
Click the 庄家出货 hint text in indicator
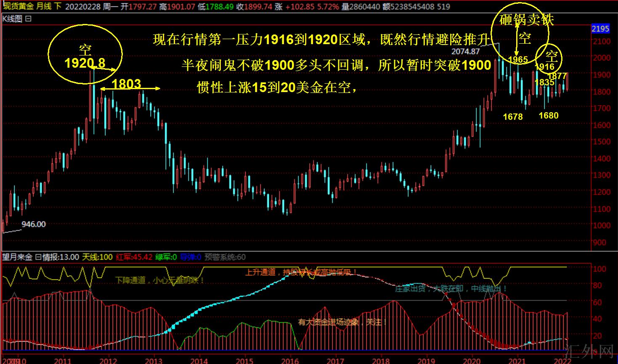451,289
